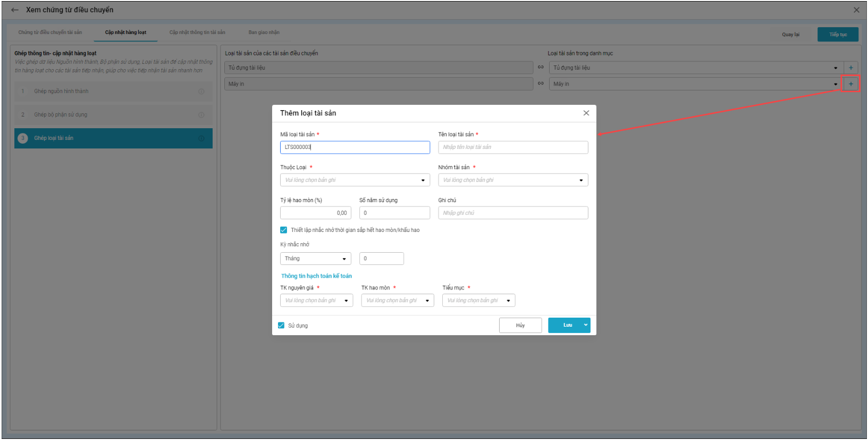Click the Mã loại tài sản field
The width and height of the screenshot is (868, 440).
355,147
